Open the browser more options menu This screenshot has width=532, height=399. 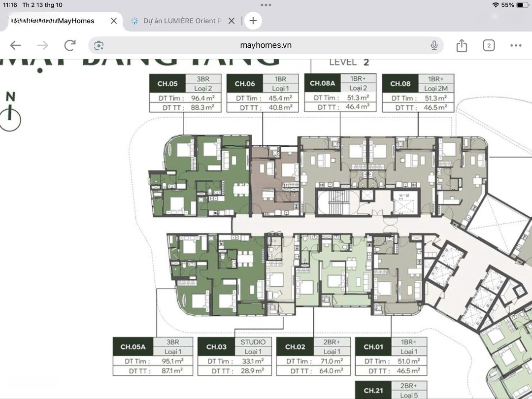pos(516,45)
